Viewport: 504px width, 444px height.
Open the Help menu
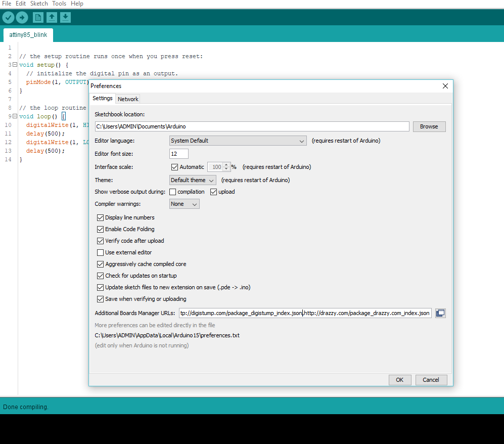[x=77, y=4]
